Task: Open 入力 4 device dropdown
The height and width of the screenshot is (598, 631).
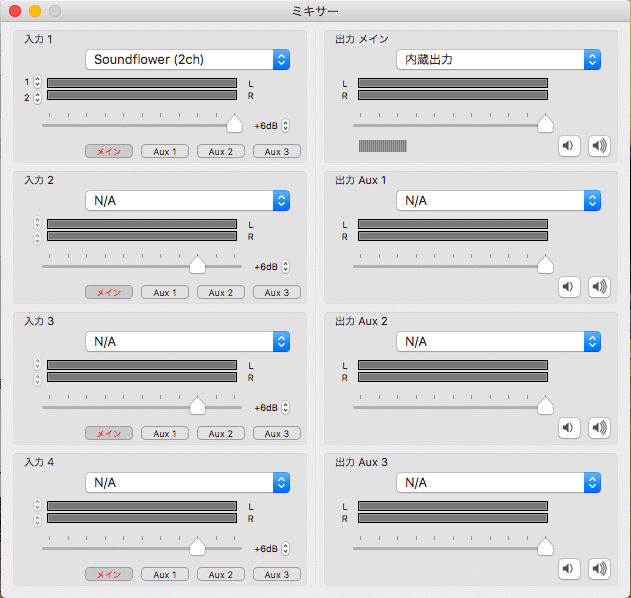Action: tap(188, 482)
